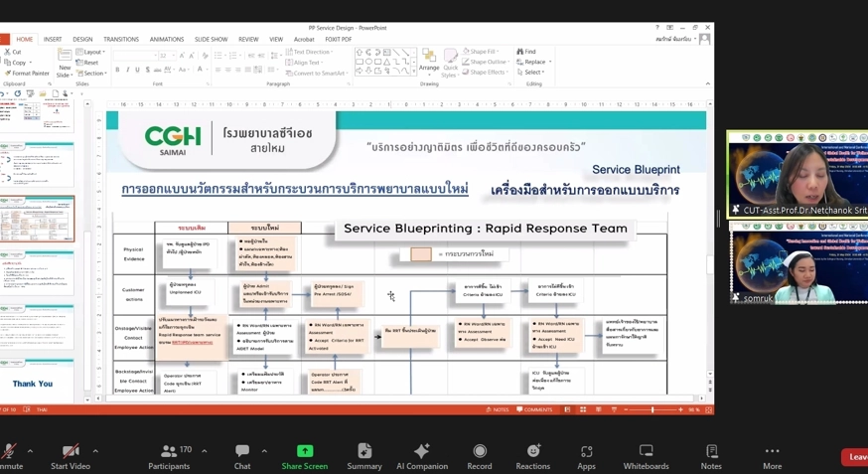Click Find in Editing group

(526, 52)
